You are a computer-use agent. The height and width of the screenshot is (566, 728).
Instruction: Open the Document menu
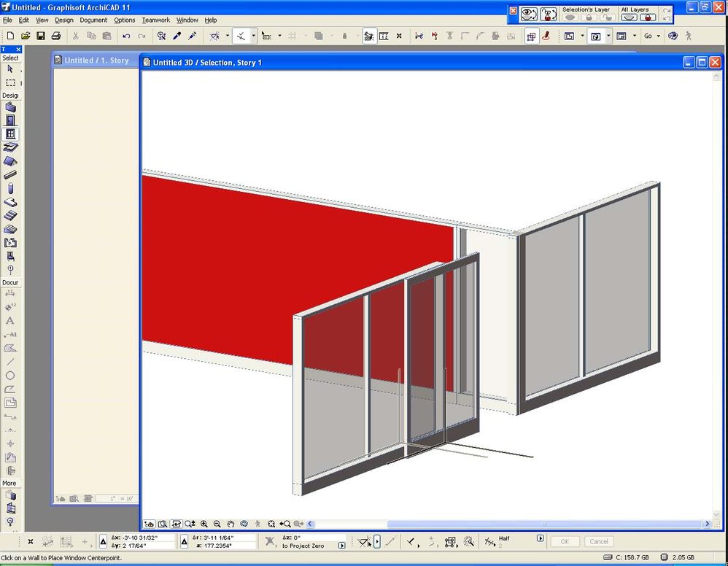pos(93,20)
